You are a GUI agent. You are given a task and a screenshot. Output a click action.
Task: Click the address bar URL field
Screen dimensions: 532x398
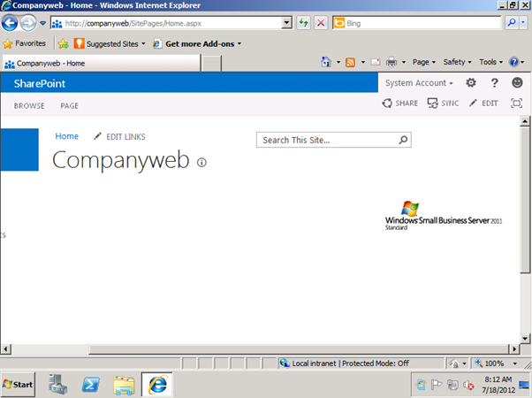166,23
